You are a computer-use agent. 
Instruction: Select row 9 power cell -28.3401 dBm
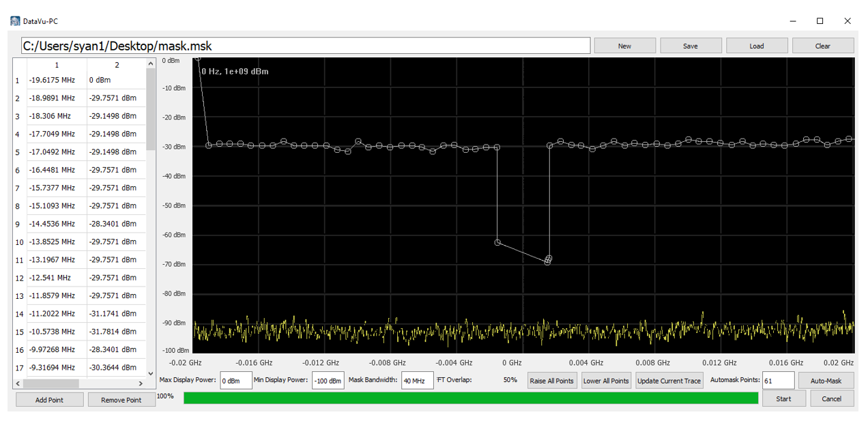116,224
